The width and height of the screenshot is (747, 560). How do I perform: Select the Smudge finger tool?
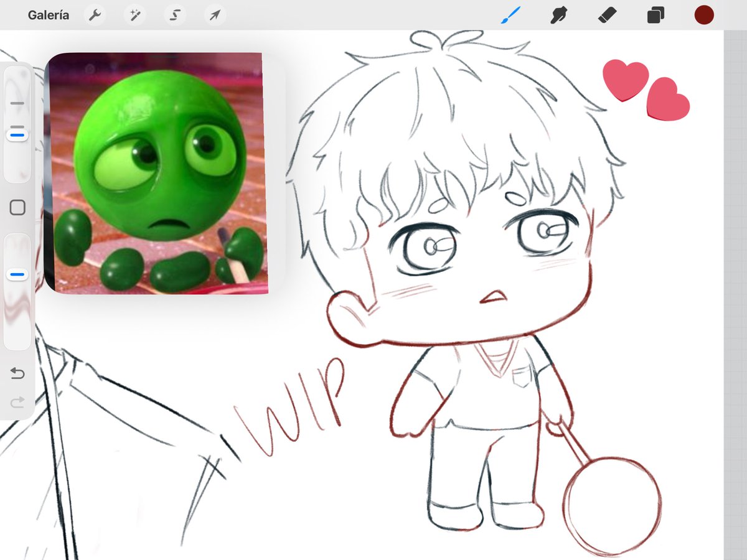[559, 15]
